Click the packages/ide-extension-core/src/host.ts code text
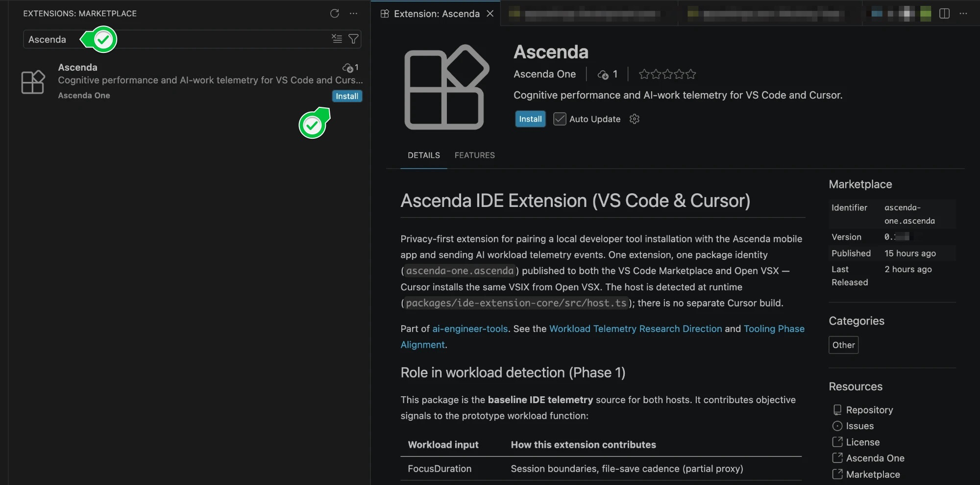Screen dimensions: 980x485 pos(516,303)
